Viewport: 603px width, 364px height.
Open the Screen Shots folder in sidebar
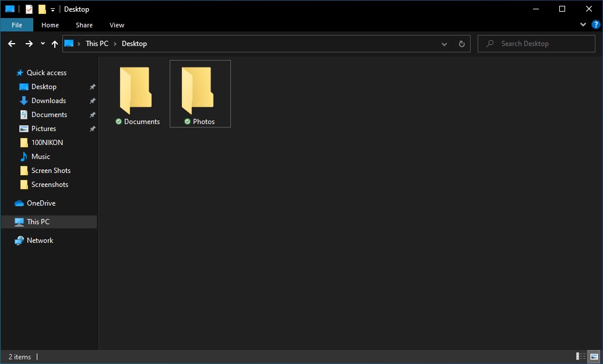pos(51,171)
